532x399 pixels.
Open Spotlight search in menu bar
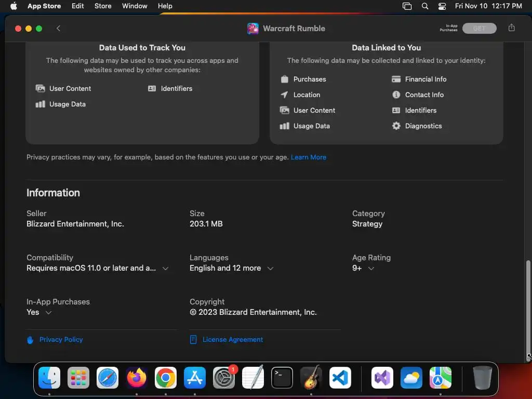click(425, 6)
